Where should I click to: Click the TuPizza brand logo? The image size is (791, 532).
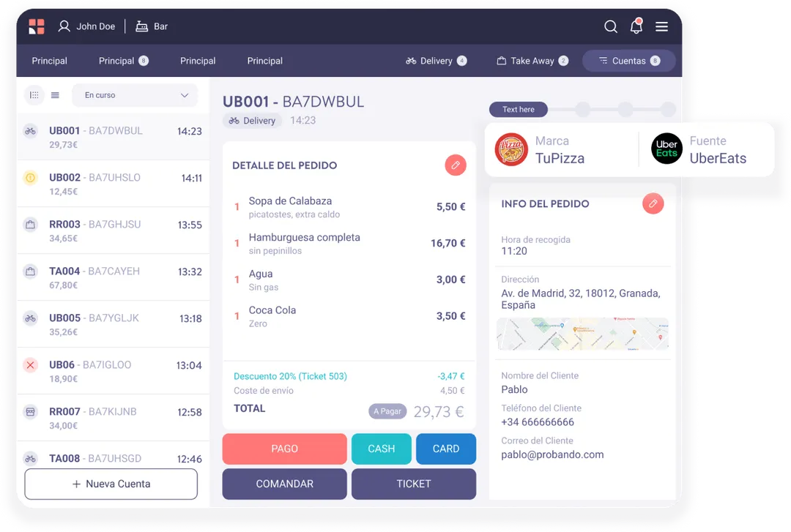(x=510, y=149)
